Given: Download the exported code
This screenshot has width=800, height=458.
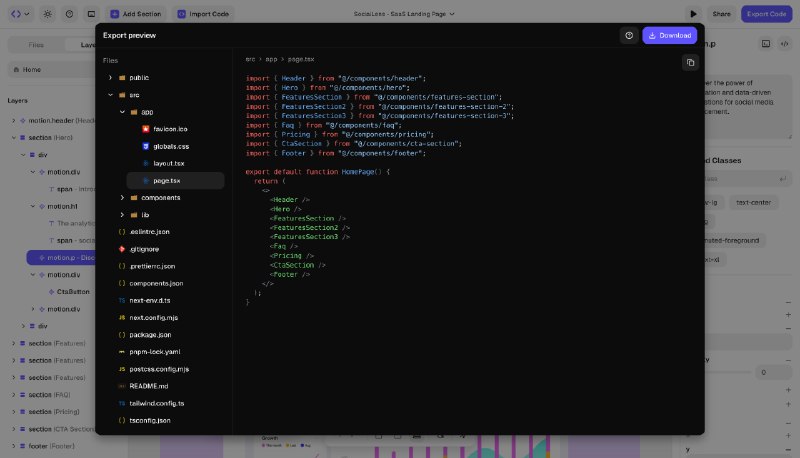Looking at the screenshot, I should (669, 35).
